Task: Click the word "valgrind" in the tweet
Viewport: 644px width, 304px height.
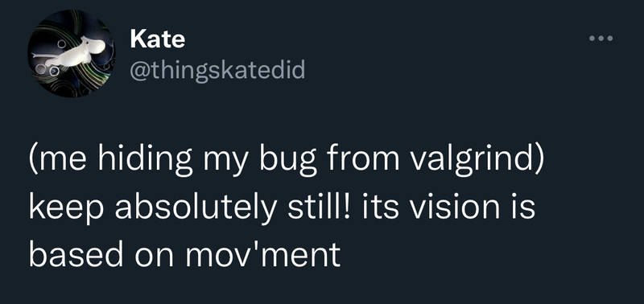Action: [x=477, y=158]
